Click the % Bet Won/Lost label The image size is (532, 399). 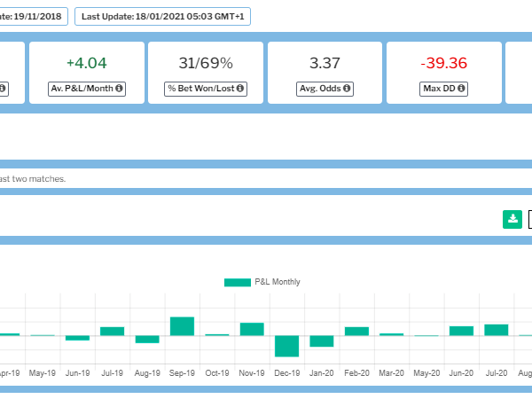tap(206, 89)
